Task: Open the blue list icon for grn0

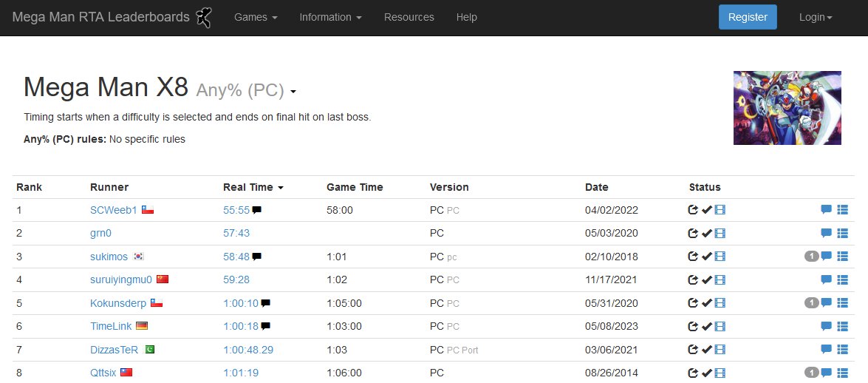Action: (843, 233)
